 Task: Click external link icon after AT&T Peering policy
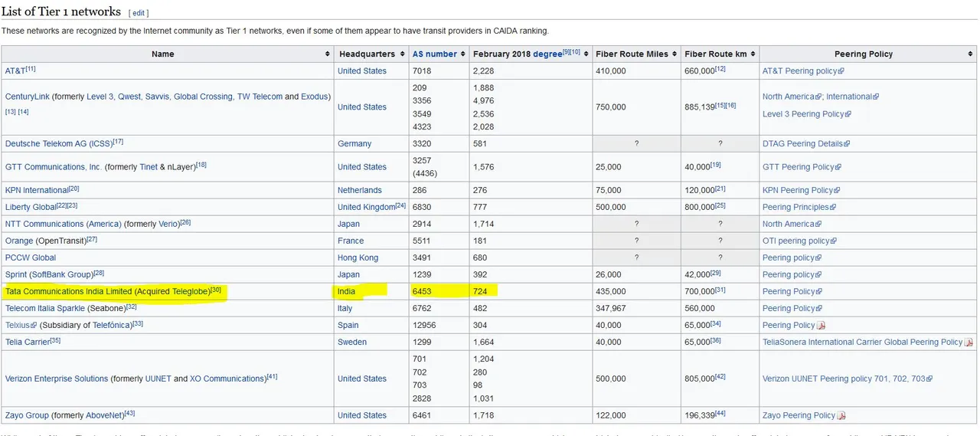coord(841,71)
